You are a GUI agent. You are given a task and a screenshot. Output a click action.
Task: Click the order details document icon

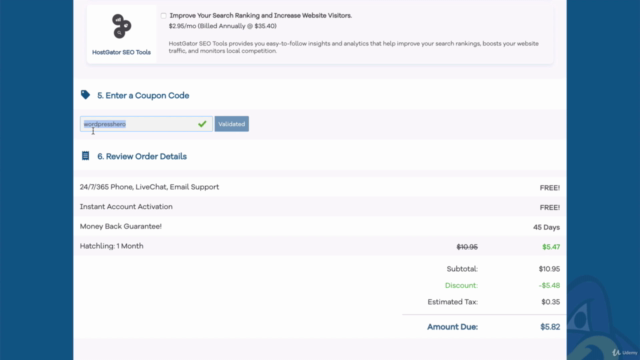85,156
